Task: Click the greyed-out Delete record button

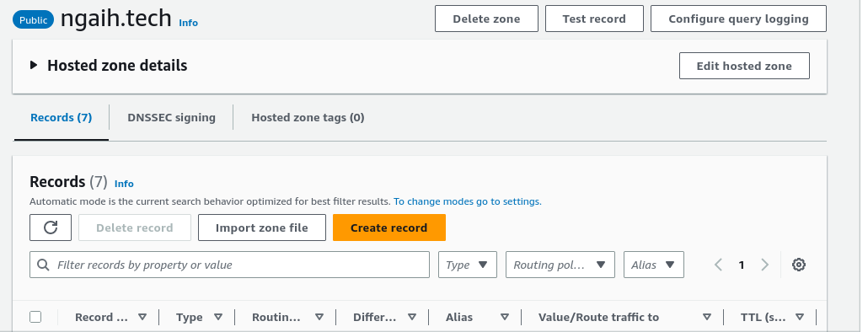Action: (x=135, y=228)
